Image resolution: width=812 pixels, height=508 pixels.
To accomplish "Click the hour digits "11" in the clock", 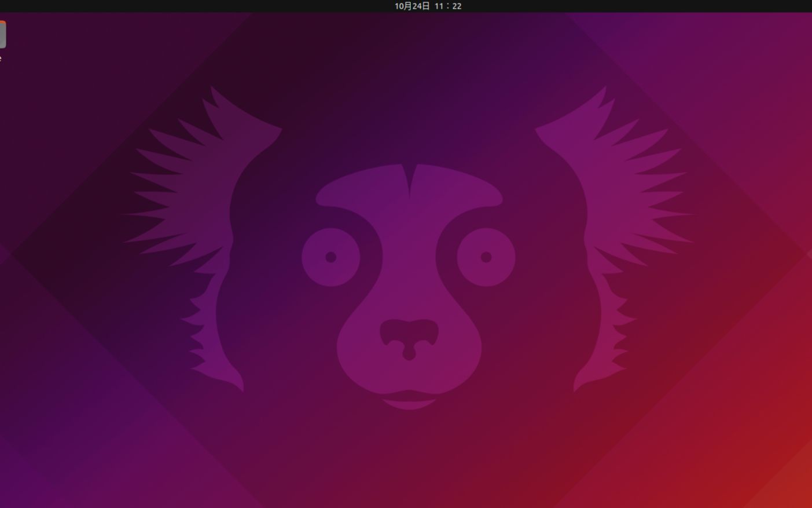I will 439,6.
